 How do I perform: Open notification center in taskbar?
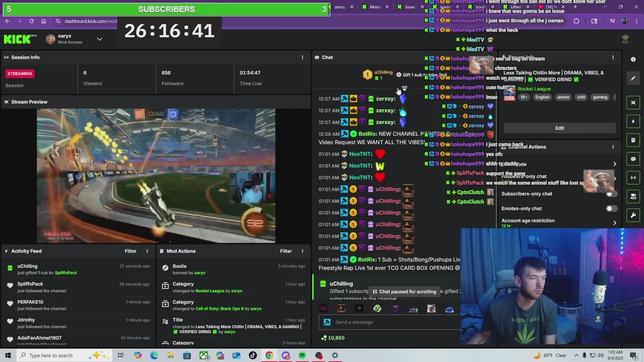click(x=635, y=355)
